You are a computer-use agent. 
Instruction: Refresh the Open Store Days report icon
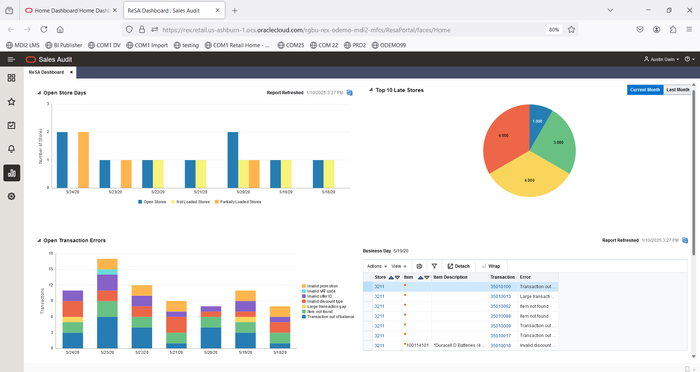coord(350,93)
